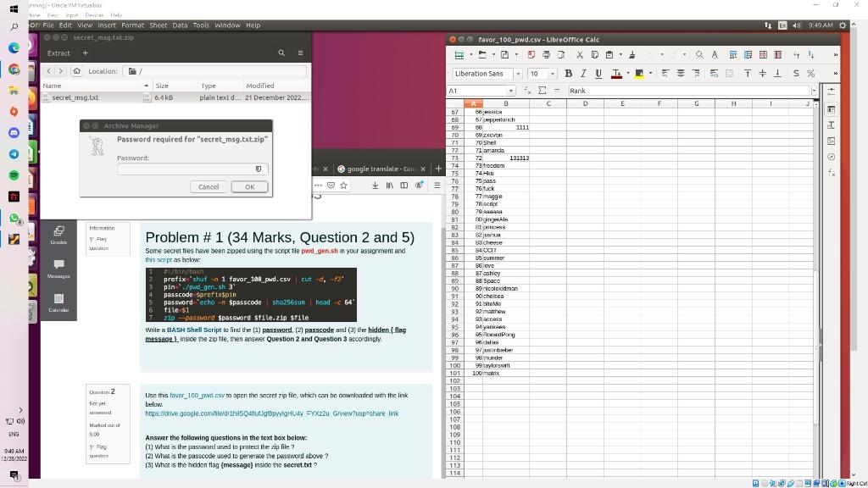This screenshot has height=488, width=868.
Task: Click the yellow highlight background color button
Action: coord(639,74)
